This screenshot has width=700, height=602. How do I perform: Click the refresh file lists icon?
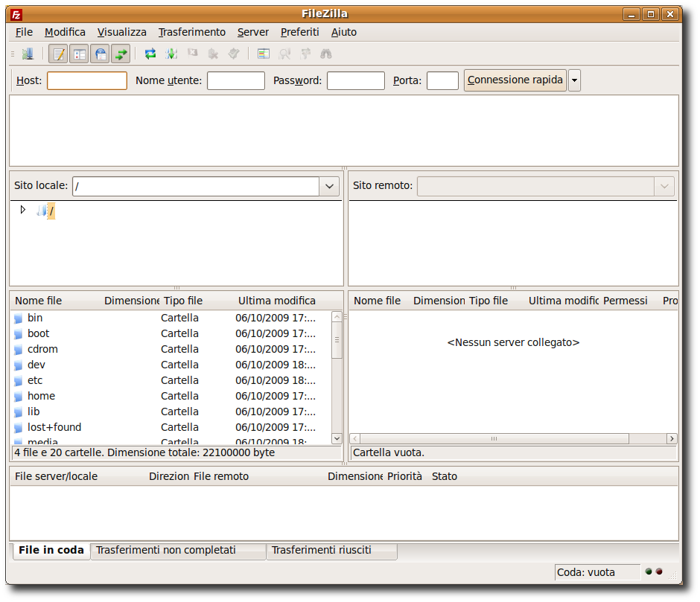[x=150, y=54]
